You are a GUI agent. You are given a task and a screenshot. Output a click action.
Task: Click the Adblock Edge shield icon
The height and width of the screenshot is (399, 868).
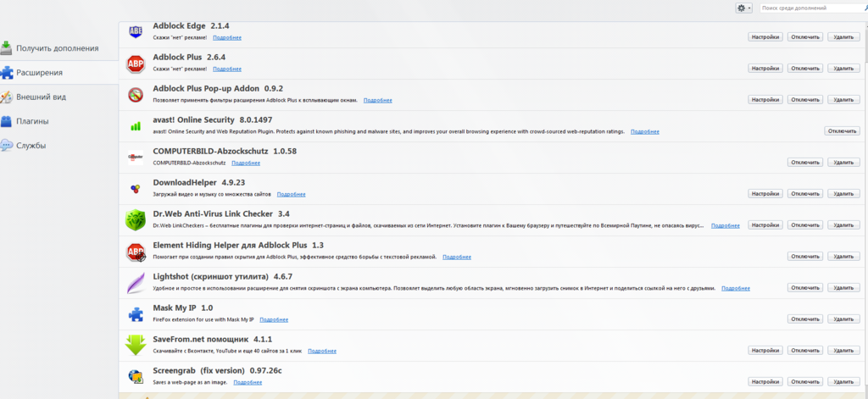(x=135, y=31)
